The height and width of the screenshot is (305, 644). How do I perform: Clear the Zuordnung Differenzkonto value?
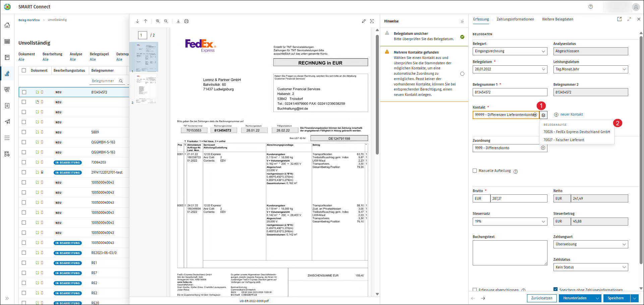pos(543,148)
